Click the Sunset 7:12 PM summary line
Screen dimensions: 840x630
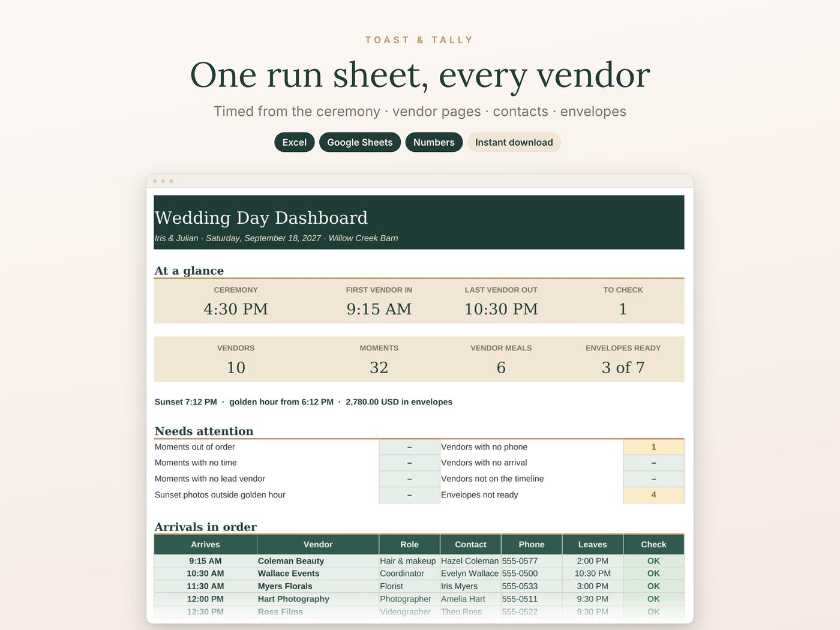click(304, 402)
